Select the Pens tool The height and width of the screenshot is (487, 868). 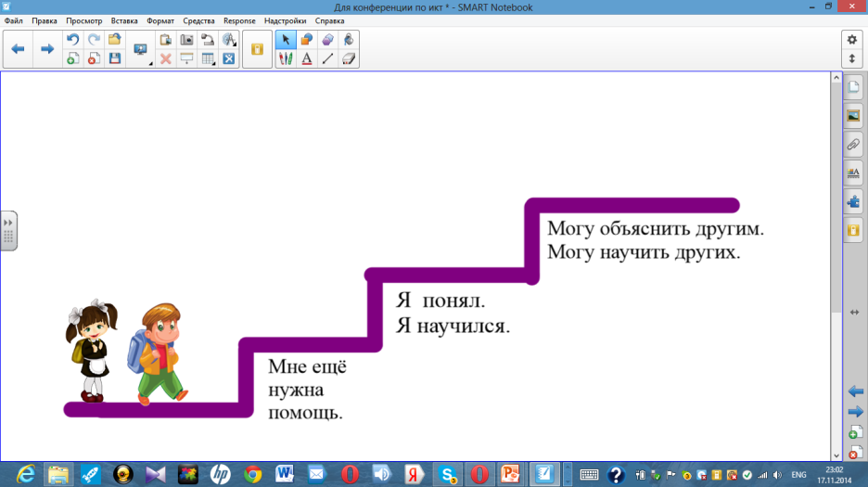[x=286, y=58]
